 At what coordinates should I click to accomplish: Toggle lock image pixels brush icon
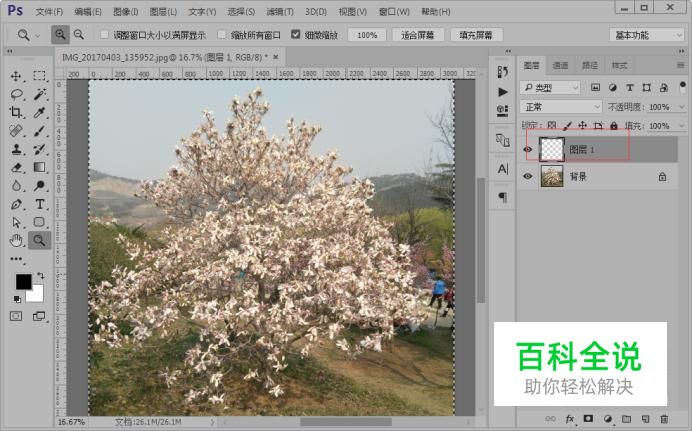point(568,125)
